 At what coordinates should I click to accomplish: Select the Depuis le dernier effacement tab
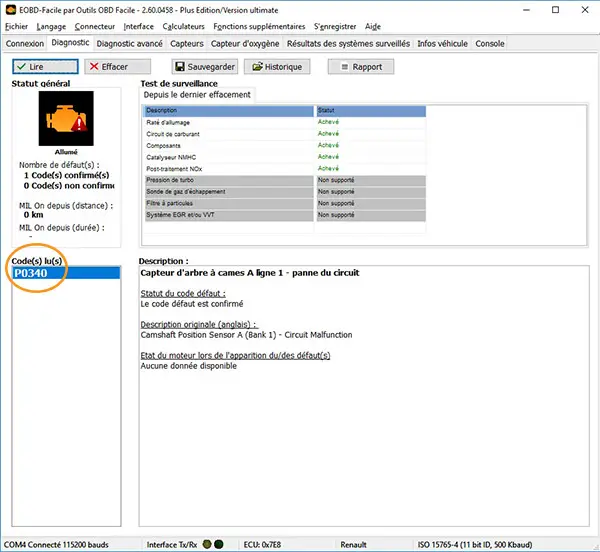(198, 94)
